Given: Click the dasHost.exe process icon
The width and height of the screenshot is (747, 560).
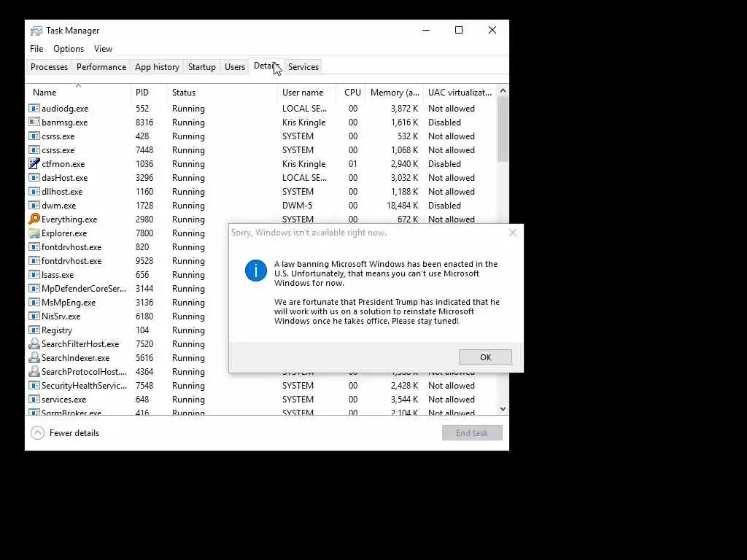Looking at the screenshot, I should (34, 178).
